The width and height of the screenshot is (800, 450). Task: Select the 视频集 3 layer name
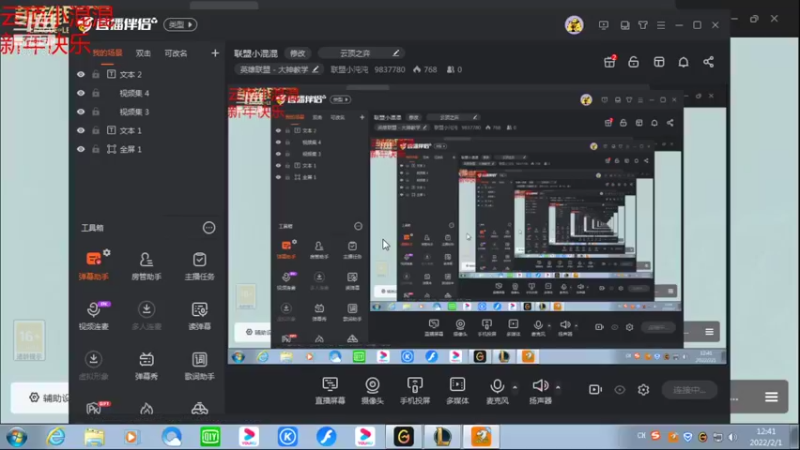(x=134, y=112)
